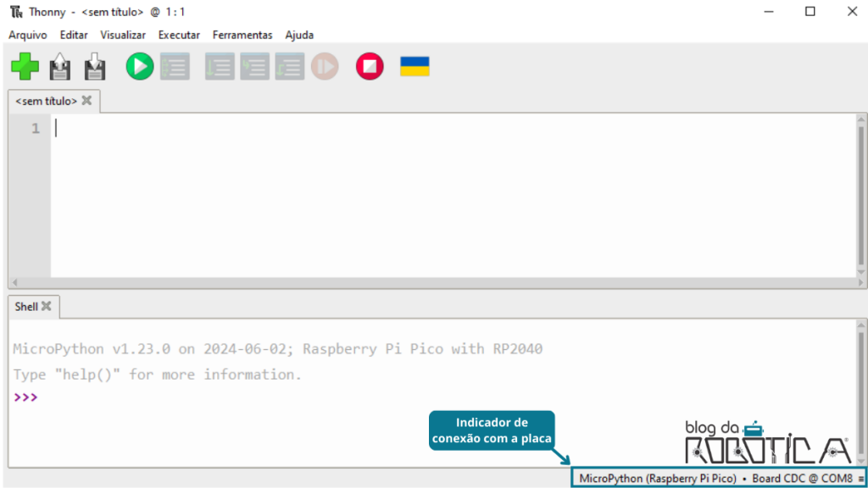Select the resume debugging icon

click(x=325, y=66)
